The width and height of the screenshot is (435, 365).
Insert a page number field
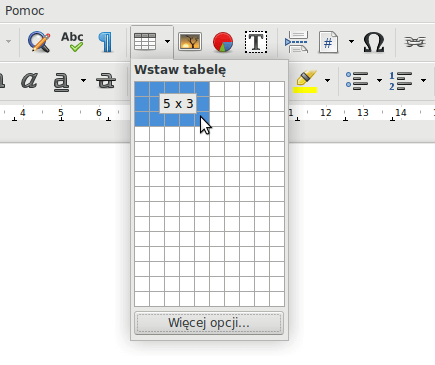[x=328, y=42]
